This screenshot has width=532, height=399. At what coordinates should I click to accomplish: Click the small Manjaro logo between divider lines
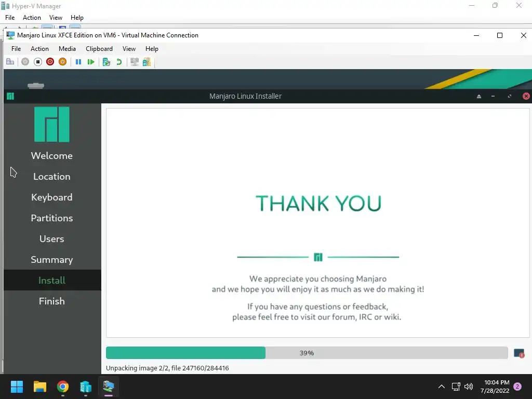tap(318, 257)
